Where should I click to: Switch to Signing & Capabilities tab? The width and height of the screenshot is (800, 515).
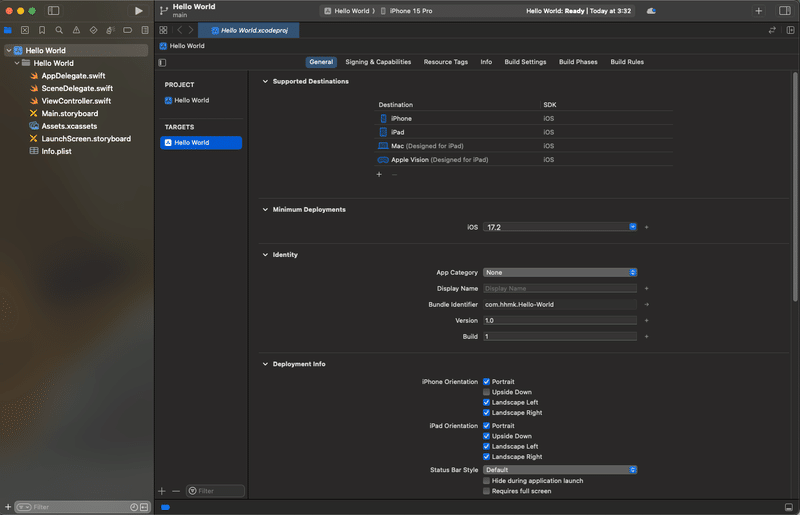coord(378,62)
